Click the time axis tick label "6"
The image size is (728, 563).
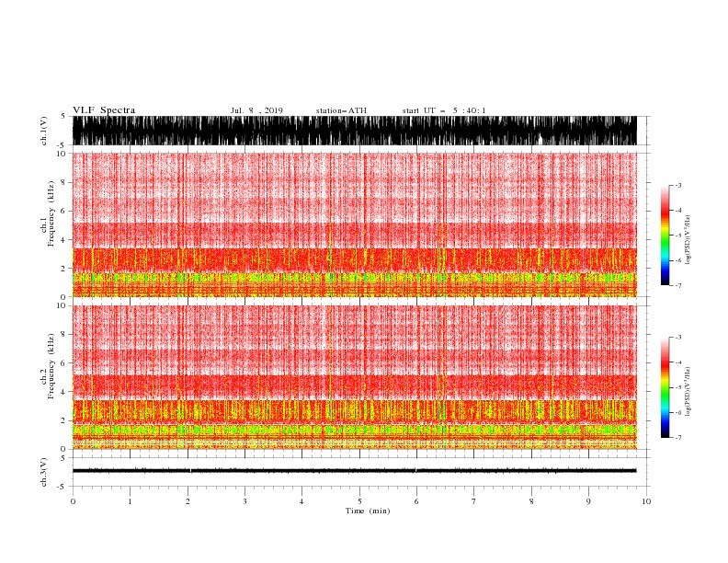pyautogui.click(x=416, y=501)
